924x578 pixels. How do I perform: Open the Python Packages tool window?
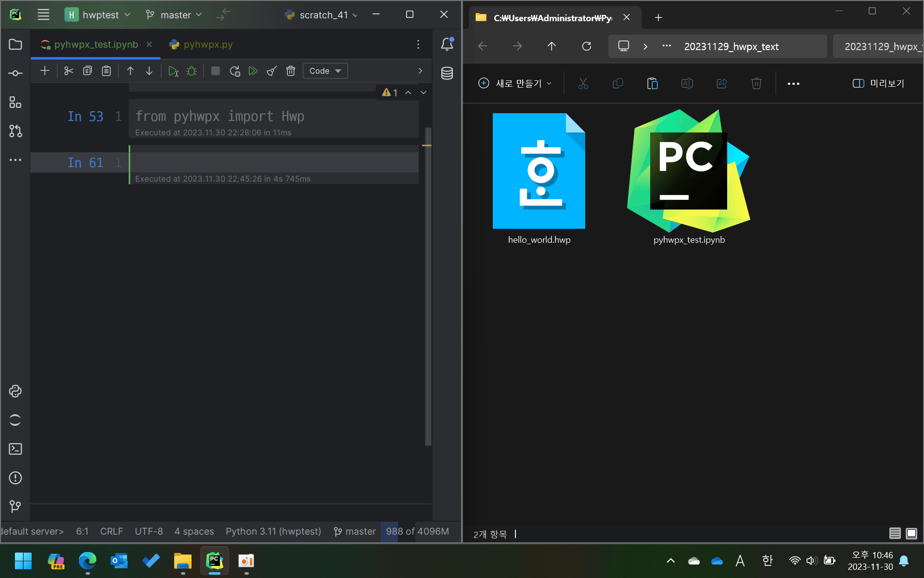(x=15, y=391)
